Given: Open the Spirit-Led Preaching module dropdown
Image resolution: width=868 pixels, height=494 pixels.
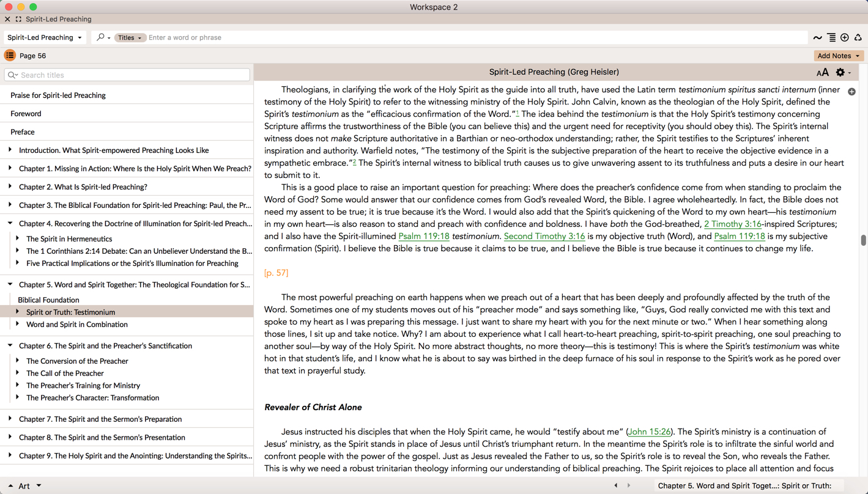Looking at the screenshot, I should (x=45, y=37).
